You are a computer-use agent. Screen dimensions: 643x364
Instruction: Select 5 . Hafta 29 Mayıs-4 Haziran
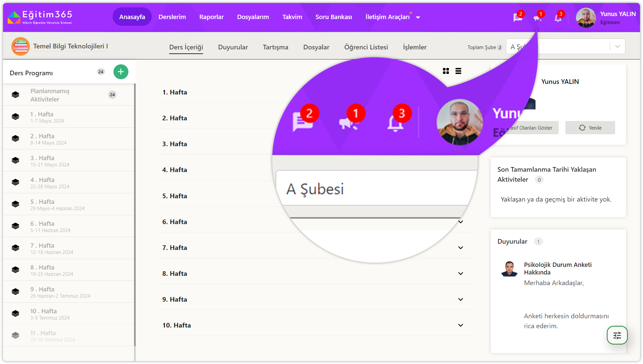tap(68, 205)
